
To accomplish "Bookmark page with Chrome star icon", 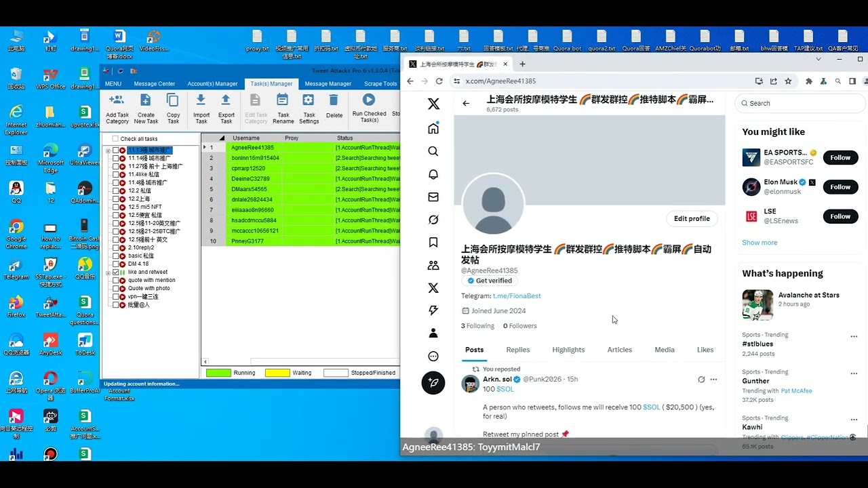I will click(788, 81).
